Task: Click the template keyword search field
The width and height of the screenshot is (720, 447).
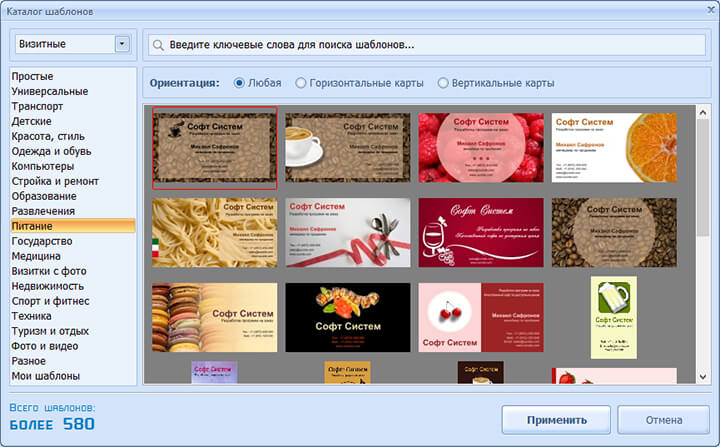Action: (x=427, y=45)
